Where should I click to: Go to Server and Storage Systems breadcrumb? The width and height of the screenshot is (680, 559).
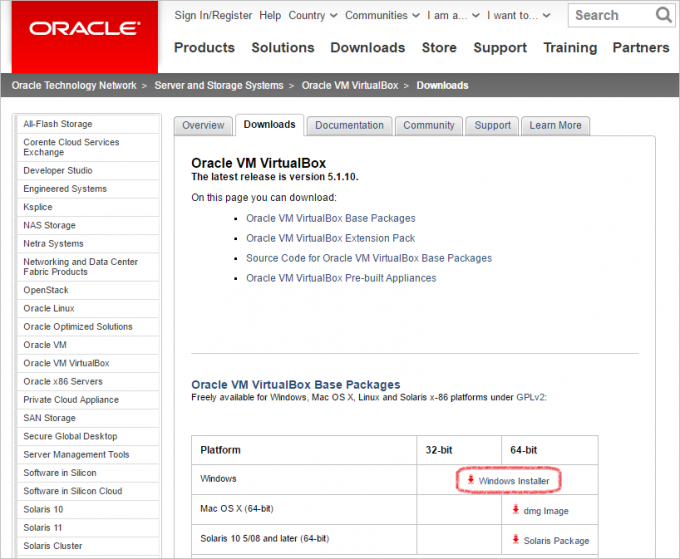tap(219, 85)
